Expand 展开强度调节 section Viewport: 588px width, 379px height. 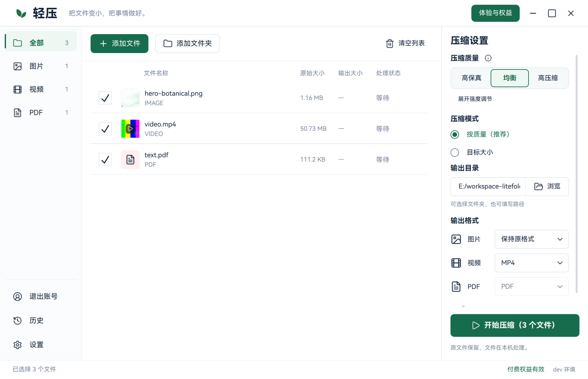[475, 99]
